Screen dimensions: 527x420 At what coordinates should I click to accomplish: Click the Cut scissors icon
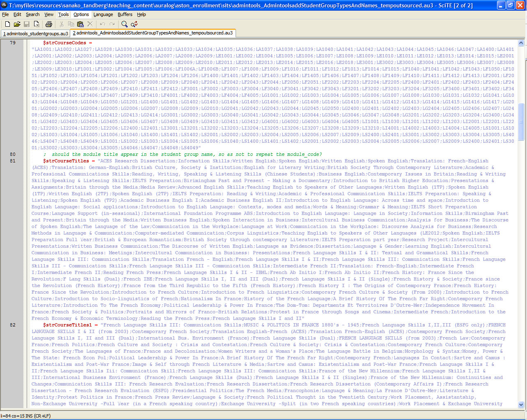pyautogui.click(x=62, y=24)
